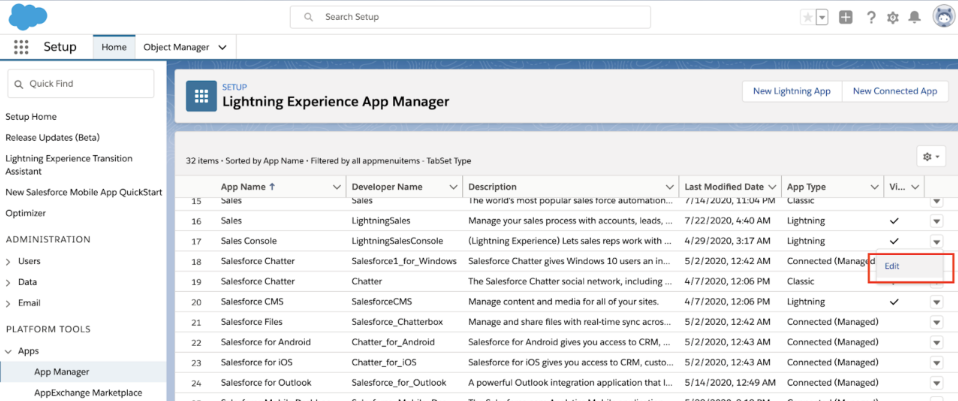The width and height of the screenshot is (958, 401).
Task: Click the Sales Console app name
Action: [x=249, y=241]
